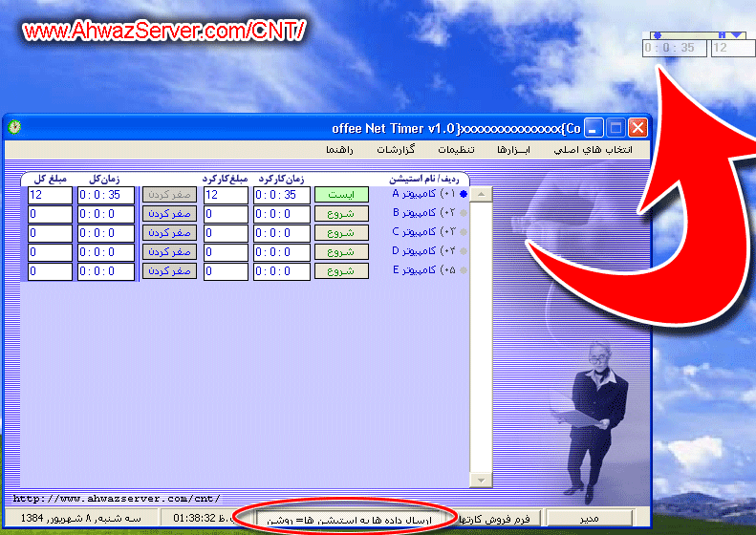Click the total amount field in the computer E row
756x535 pixels.
click(50, 271)
